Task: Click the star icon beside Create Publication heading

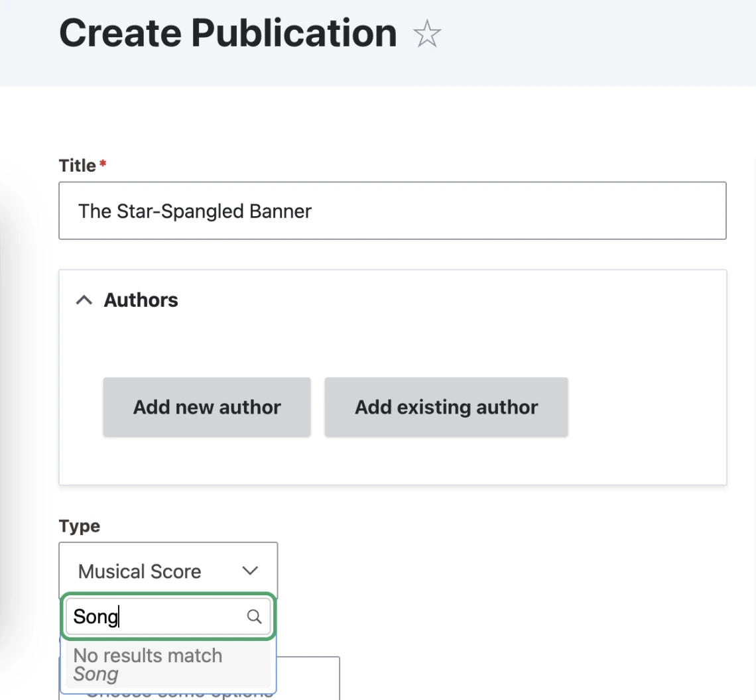Action: coord(427,33)
